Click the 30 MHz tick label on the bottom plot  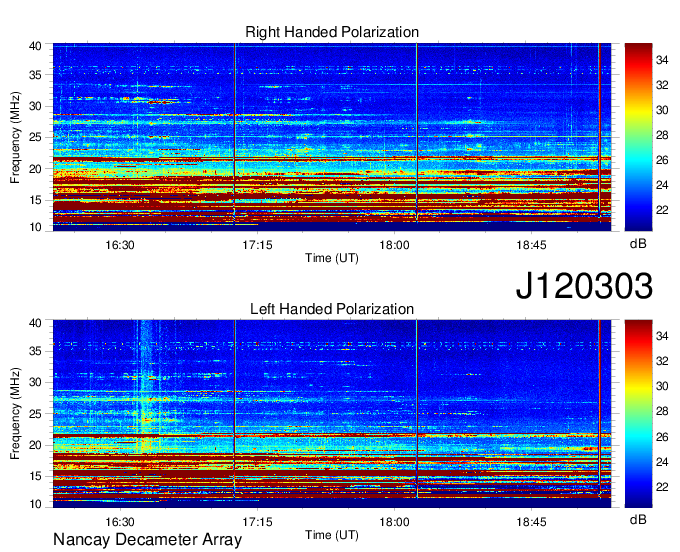click(x=35, y=382)
